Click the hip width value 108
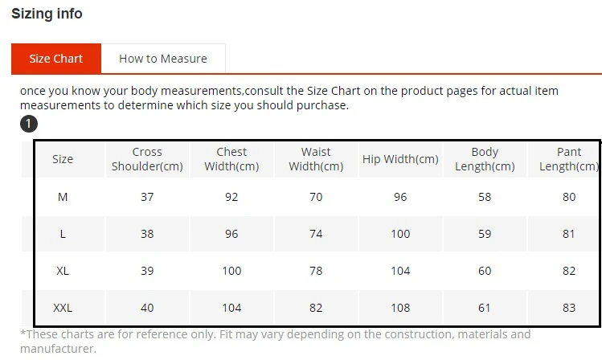 tap(400, 308)
